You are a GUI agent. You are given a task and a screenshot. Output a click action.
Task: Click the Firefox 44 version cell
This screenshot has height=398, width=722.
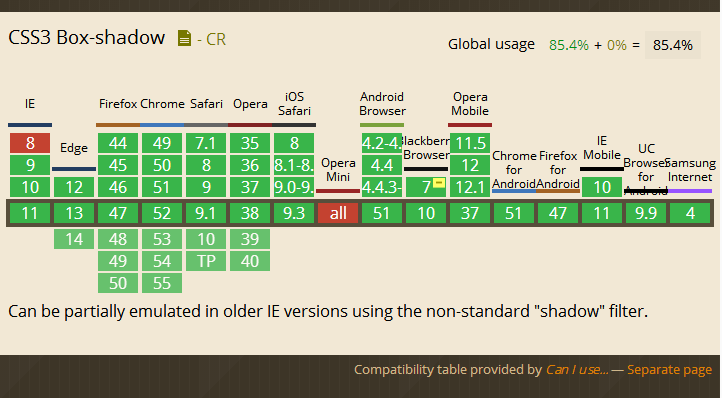(x=118, y=143)
